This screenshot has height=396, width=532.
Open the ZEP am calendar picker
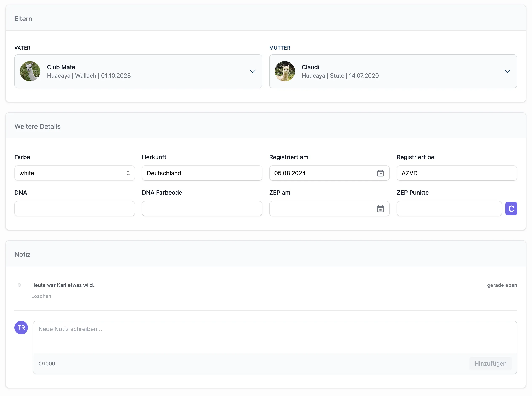[380, 209]
